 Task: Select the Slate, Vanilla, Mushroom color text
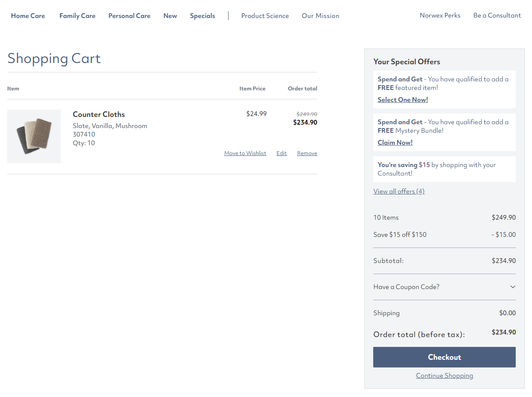tap(110, 126)
